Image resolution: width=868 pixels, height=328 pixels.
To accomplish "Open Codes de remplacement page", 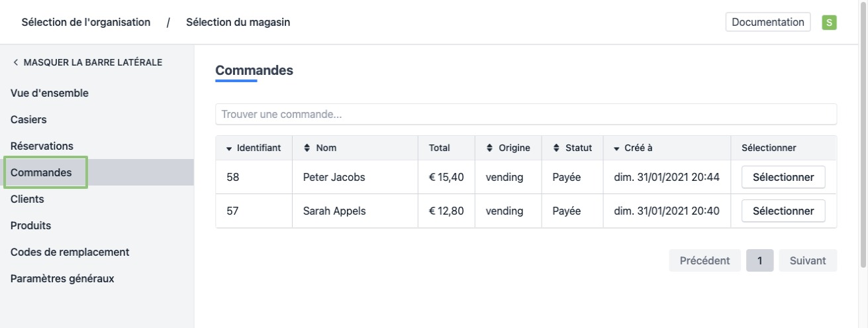I will [70, 252].
